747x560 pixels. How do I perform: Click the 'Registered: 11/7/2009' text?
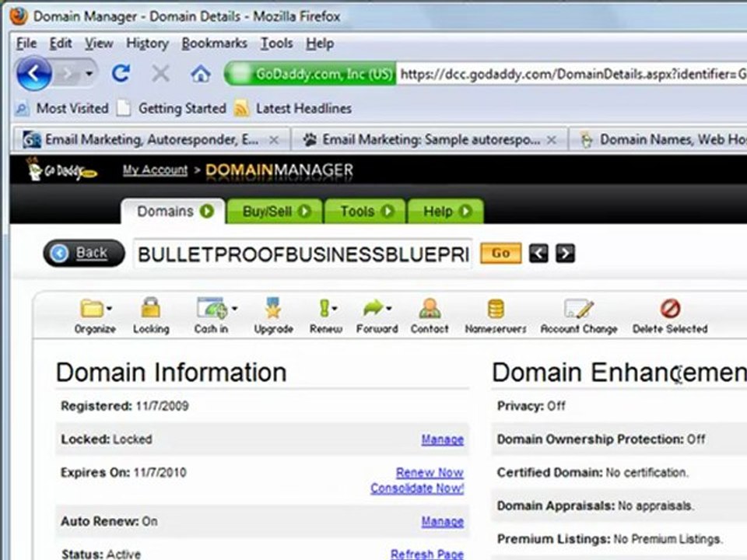[x=124, y=406]
